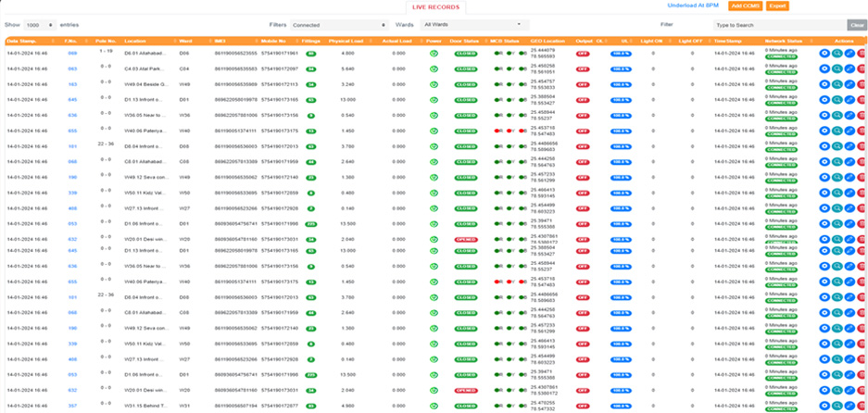Select location cell 'C4.03 Atal Park...'
The height and width of the screenshot is (413, 868).
[144, 69]
